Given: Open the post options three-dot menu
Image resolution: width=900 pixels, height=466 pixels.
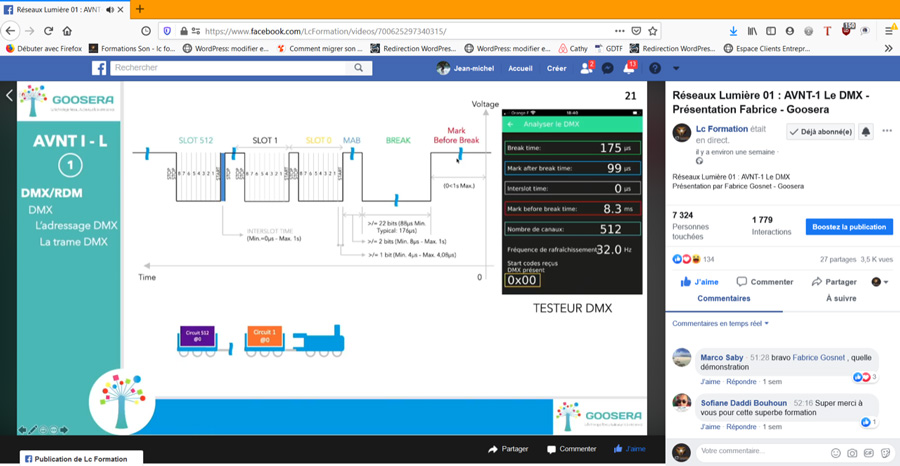Looking at the screenshot, I should (x=887, y=131).
